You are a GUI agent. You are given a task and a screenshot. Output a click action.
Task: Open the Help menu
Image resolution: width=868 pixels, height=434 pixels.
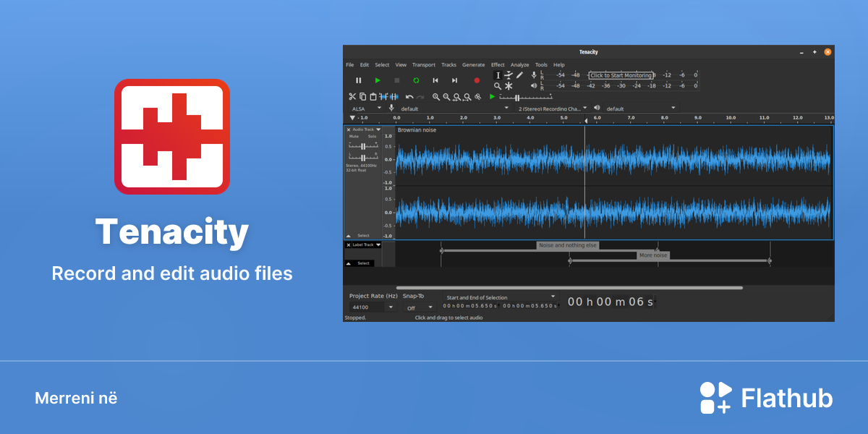559,65
